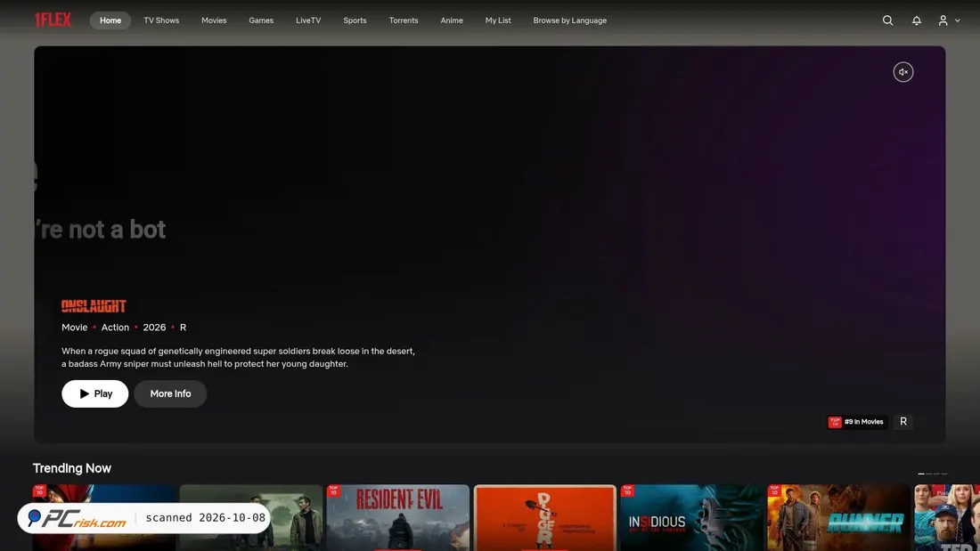Image resolution: width=980 pixels, height=551 pixels.
Task: Open the notifications bell
Action: pyautogui.click(x=916, y=20)
